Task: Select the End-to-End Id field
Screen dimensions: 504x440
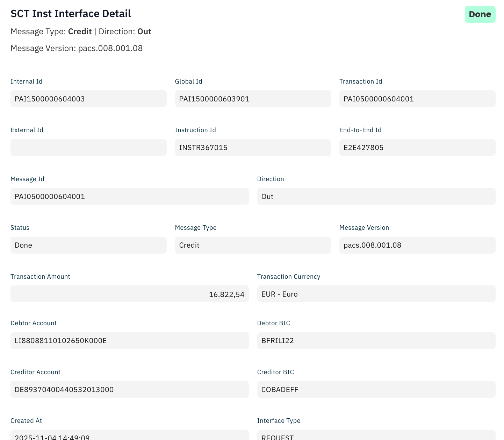Action: point(417,148)
